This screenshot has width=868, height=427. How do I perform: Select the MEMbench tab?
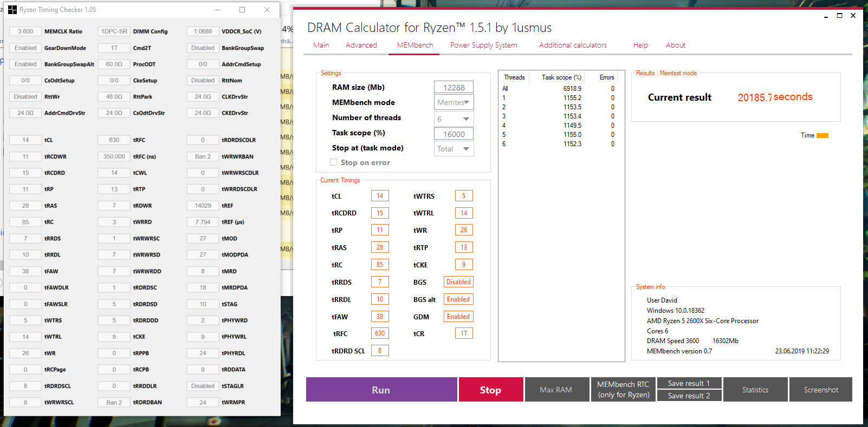[x=415, y=45]
